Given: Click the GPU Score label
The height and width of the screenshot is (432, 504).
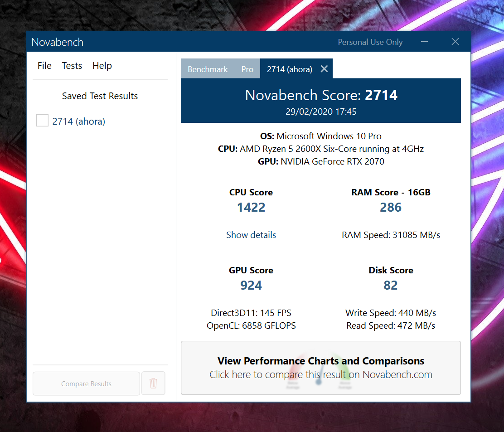Looking at the screenshot, I should (251, 270).
